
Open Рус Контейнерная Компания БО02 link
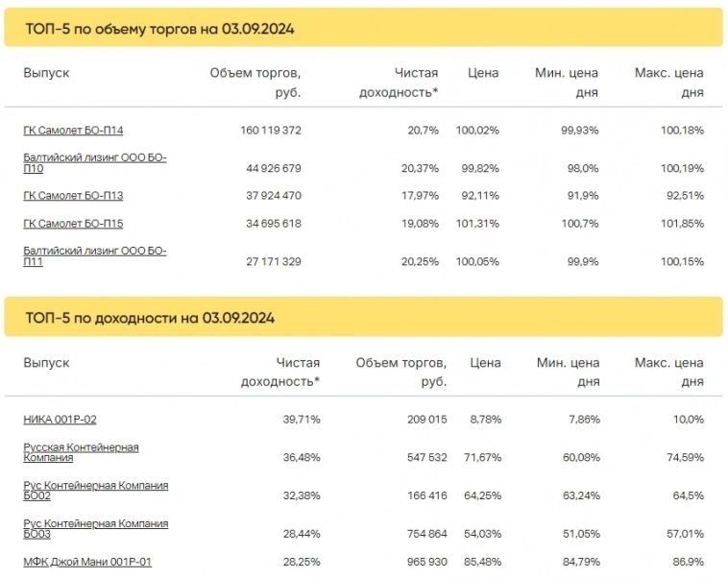click(x=95, y=491)
